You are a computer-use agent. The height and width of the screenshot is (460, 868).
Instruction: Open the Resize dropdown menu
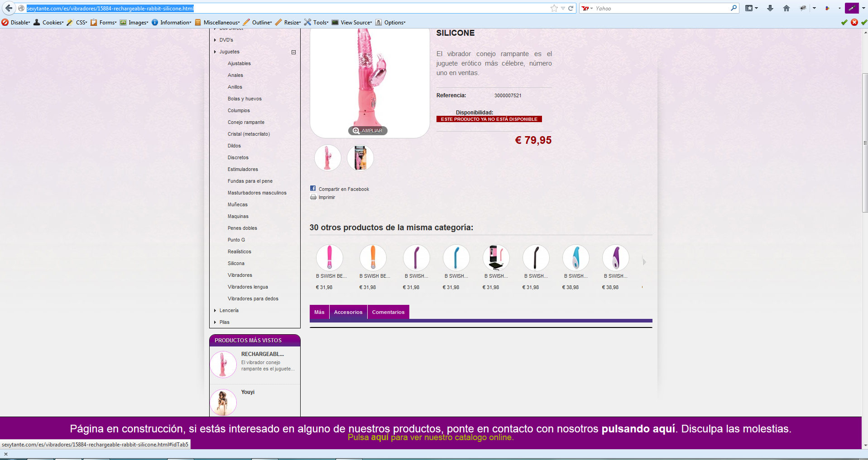[288, 22]
